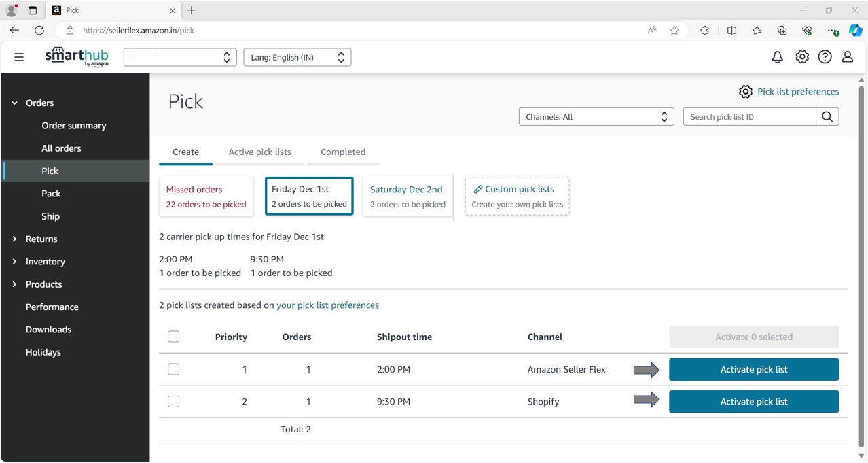The height and width of the screenshot is (463, 868).
Task: Click the page vertical scrollbar
Action: pyautogui.click(x=861, y=265)
